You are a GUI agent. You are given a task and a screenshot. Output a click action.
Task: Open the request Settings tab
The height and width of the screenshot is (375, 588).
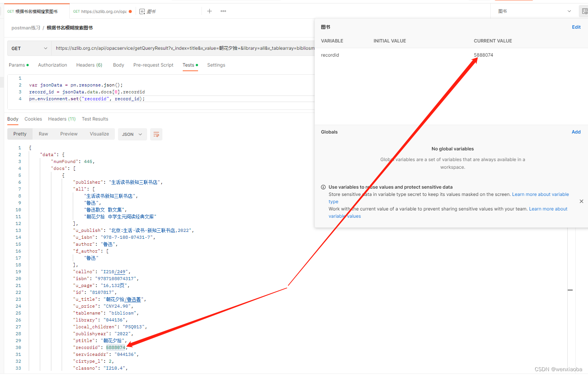[x=216, y=65]
